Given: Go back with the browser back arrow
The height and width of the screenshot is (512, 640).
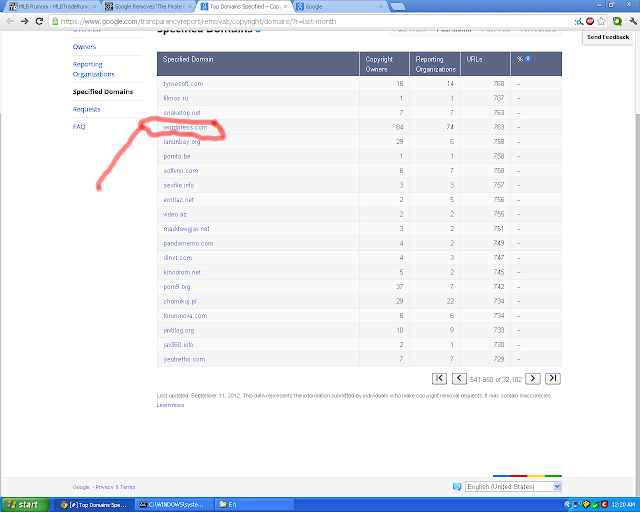Looking at the screenshot, I should pyautogui.click(x=10, y=21).
